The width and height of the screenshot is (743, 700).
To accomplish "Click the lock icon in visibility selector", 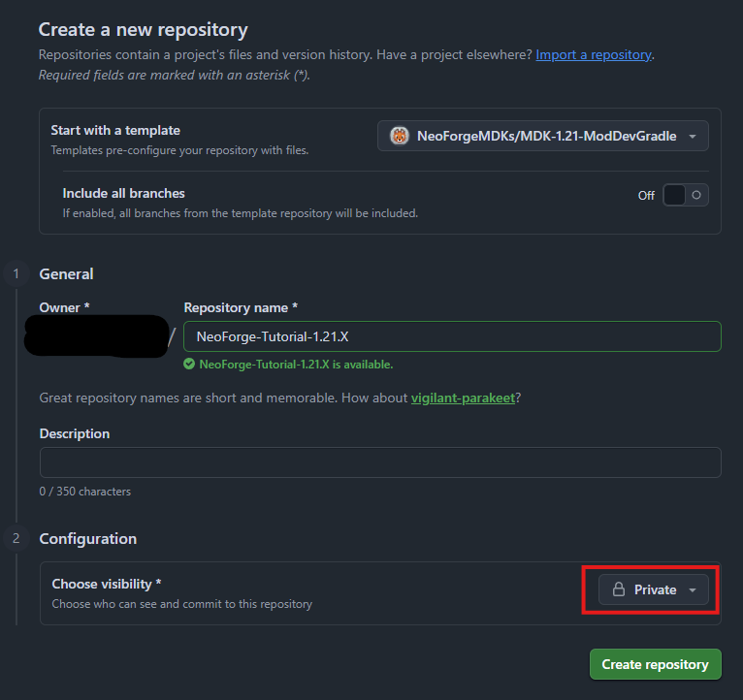I will tap(618, 589).
